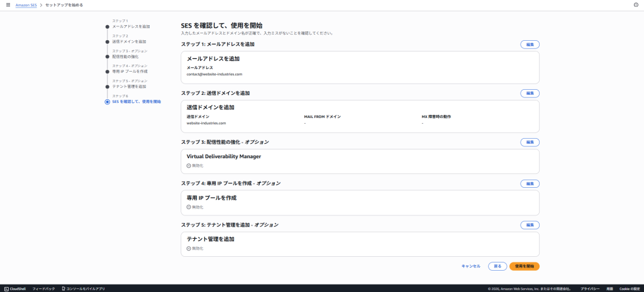
Task: Select テナント管理を追加 step in the sidebar
Action: [x=129, y=86]
